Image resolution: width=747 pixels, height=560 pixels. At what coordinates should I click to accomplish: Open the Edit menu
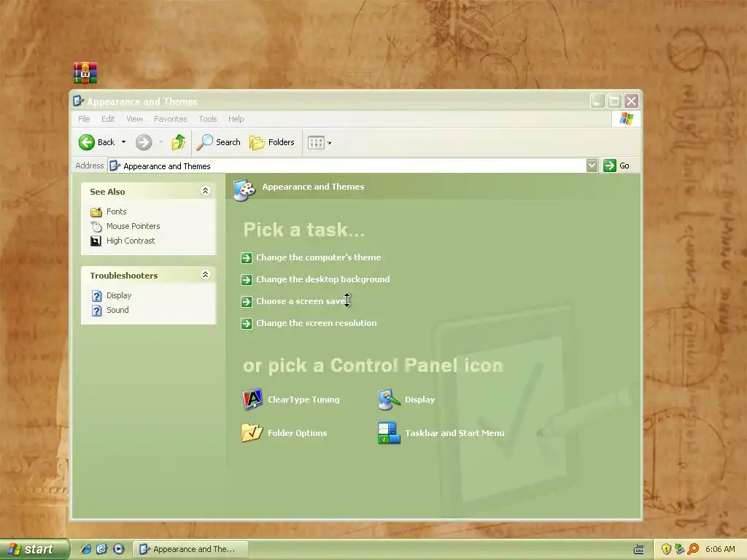point(108,119)
